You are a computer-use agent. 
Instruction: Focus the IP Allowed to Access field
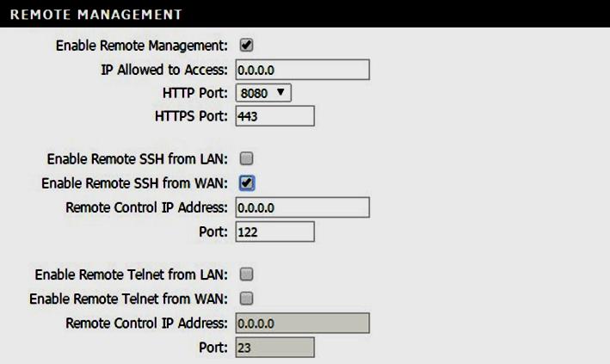coord(302,70)
